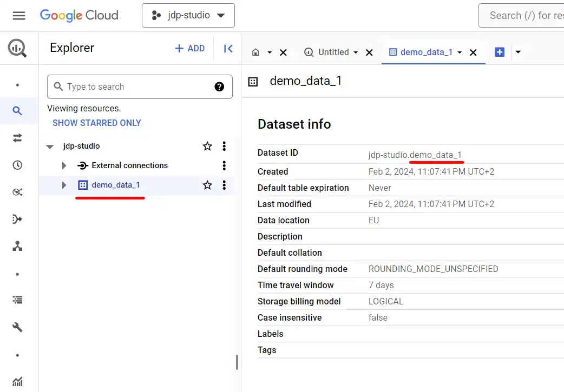Switch to the demo_data_1 tab
Screen dimensions: 564x392
[421, 52]
